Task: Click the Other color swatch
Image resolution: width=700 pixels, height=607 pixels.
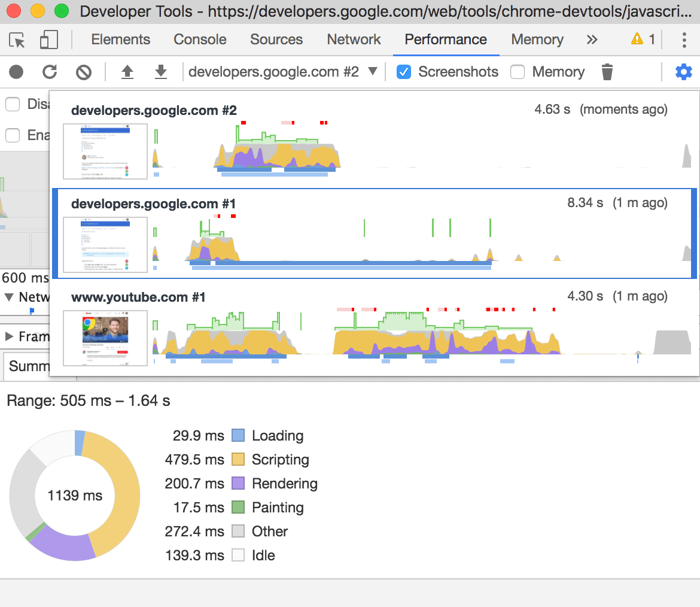Action: click(238, 531)
